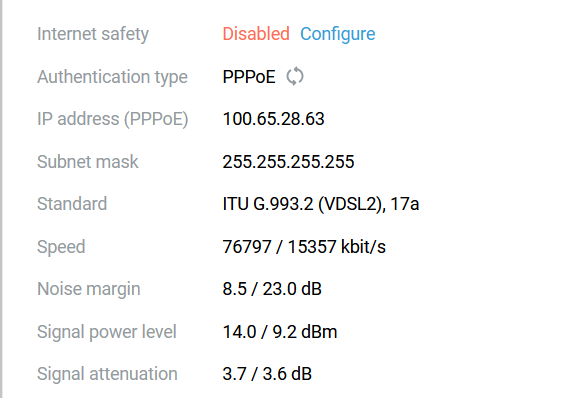Click the Noise margin label
The height and width of the screenshot is (398, 572).
89,289
